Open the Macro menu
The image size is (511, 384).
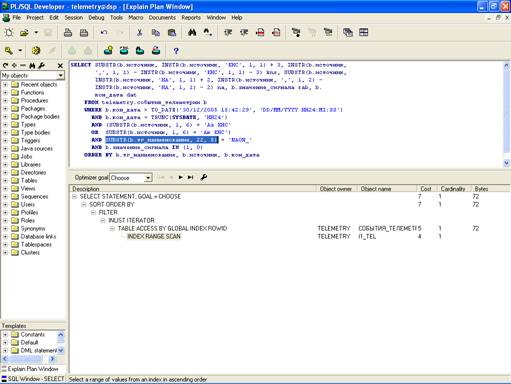pos(136,18)
